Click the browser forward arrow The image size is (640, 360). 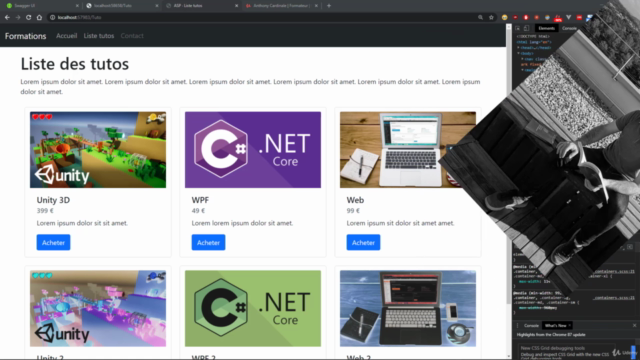coord(18,18)
